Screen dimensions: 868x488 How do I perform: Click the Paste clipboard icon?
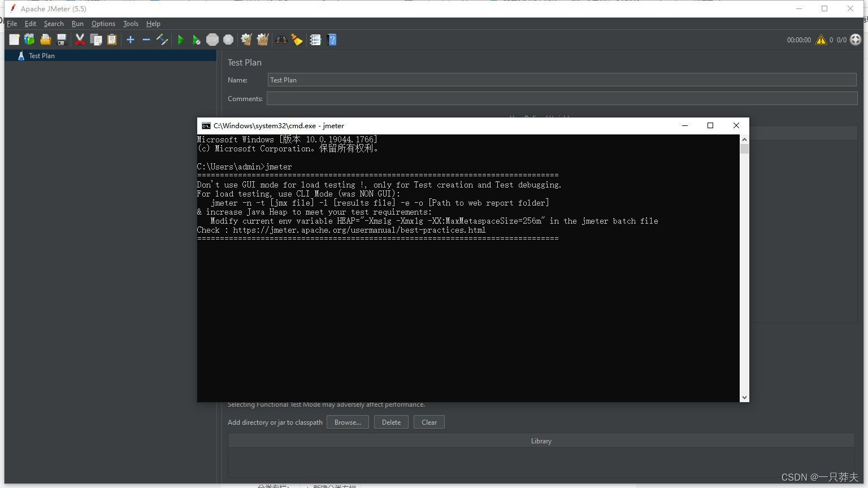[112, 40]
